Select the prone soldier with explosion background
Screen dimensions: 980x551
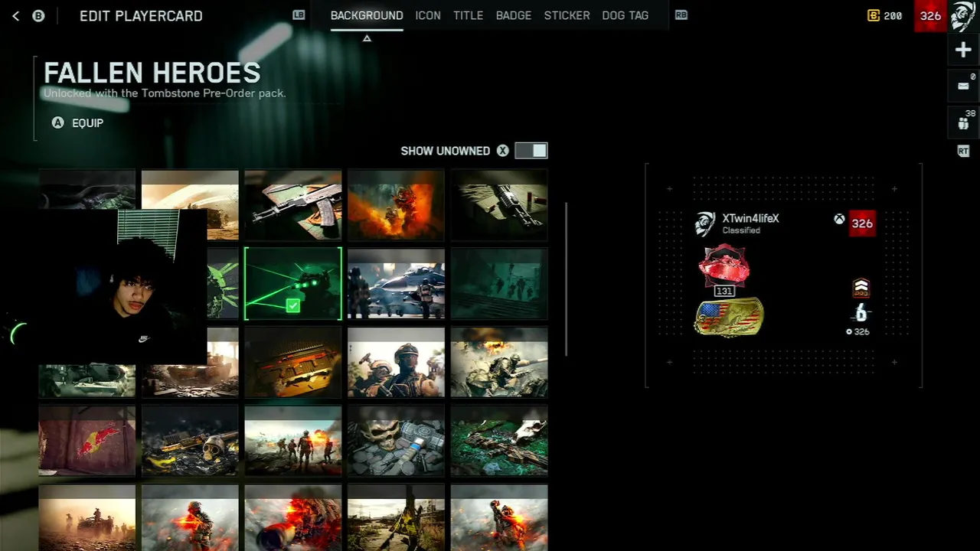499,363
